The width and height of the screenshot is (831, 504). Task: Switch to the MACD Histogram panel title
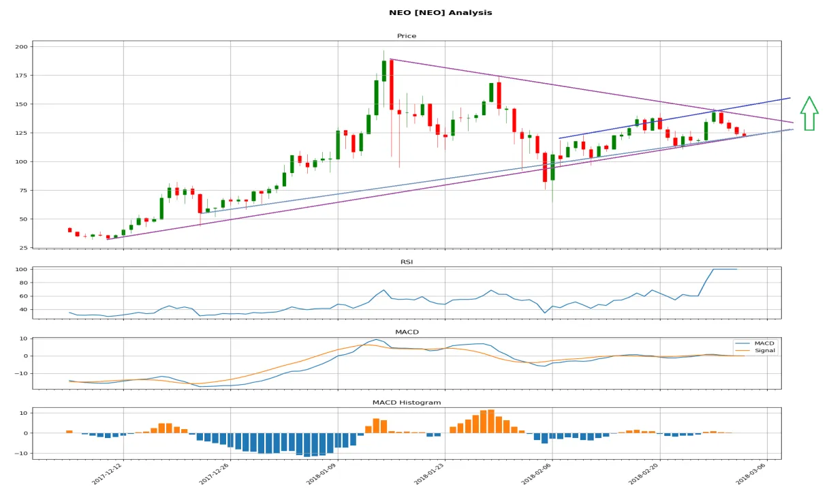pyautogui.click(x=407, y=402)
